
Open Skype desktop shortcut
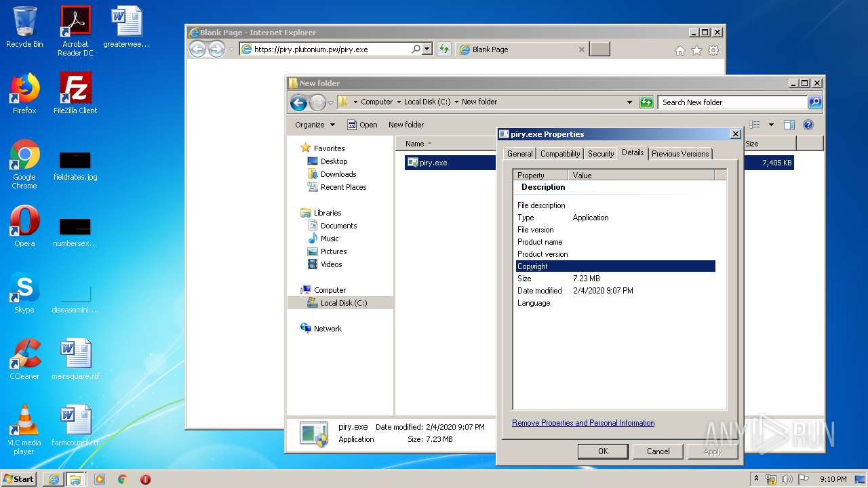[x=24, y=293]
